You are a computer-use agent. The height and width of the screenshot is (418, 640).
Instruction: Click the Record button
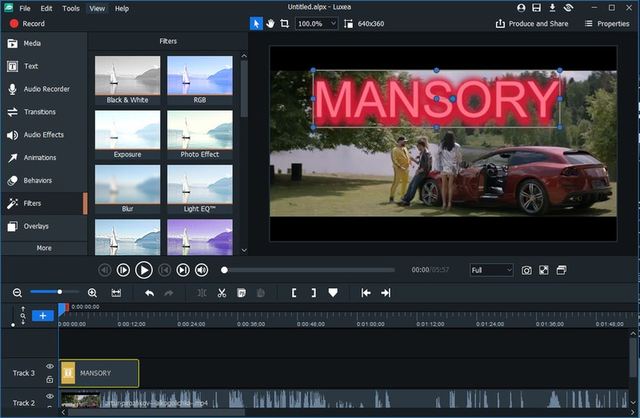[x=25, y=23]
